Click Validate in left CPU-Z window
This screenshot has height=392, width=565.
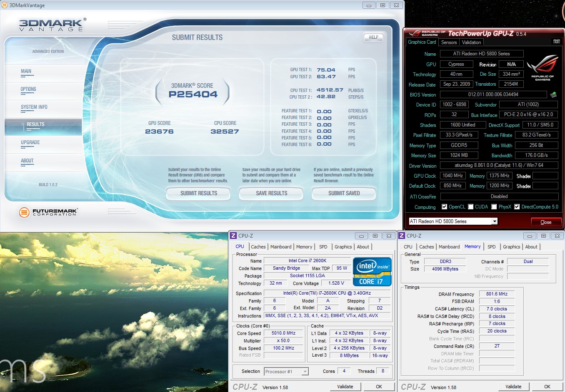(x=345, y=387)
